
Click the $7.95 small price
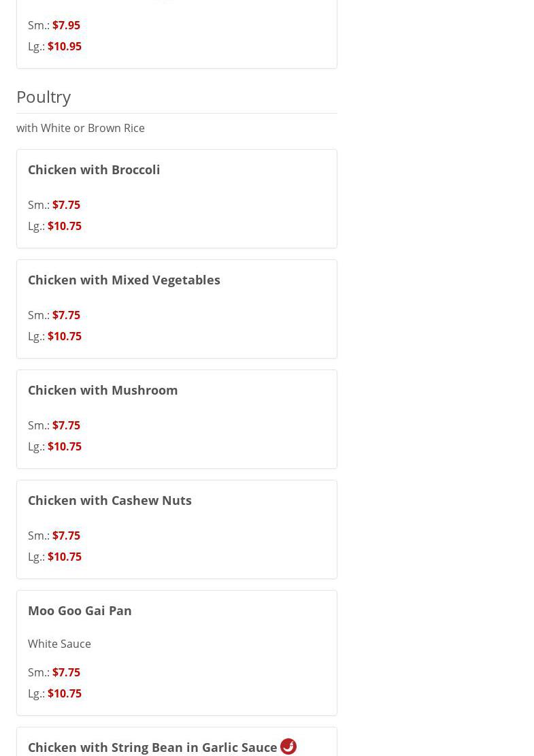coord(66,25)
